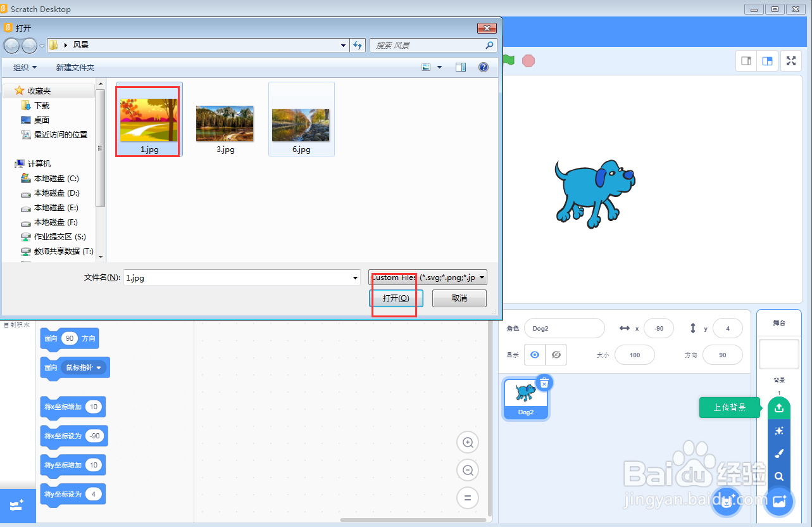812x527 pixels.
Task: Select 收藏夹 in navigation pane
Action: pyautogui.click(x=39, y=91)
